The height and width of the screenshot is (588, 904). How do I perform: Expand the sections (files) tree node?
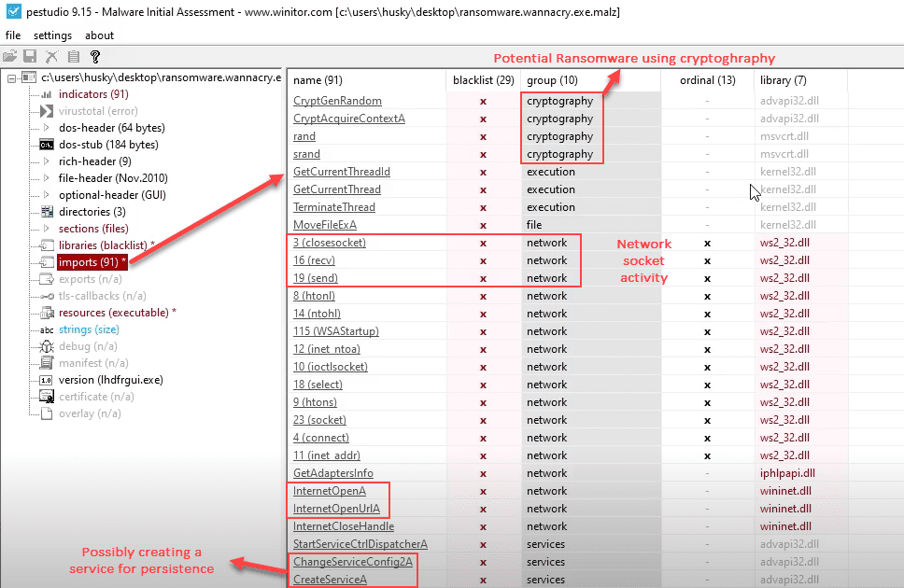(47, 229)
